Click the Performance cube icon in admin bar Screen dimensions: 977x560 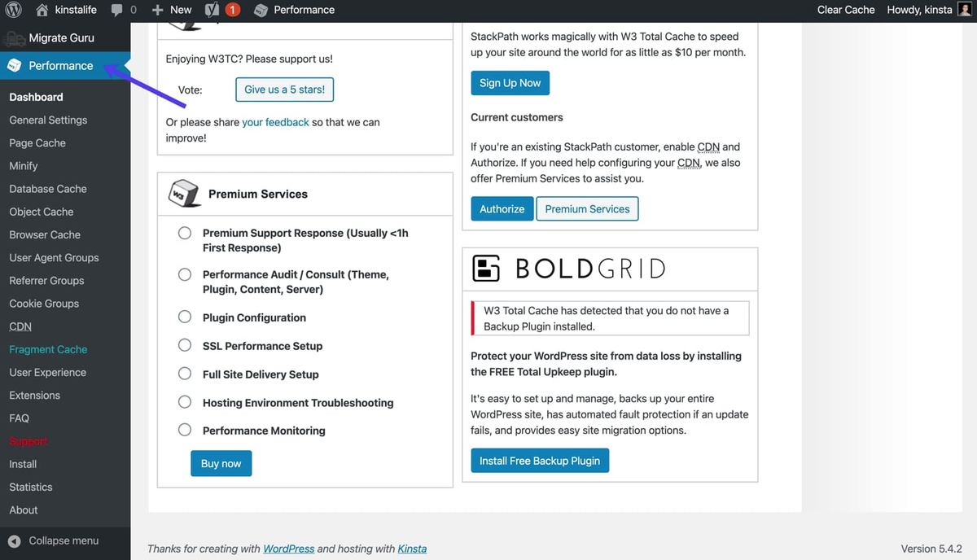(x=261, y=10)
